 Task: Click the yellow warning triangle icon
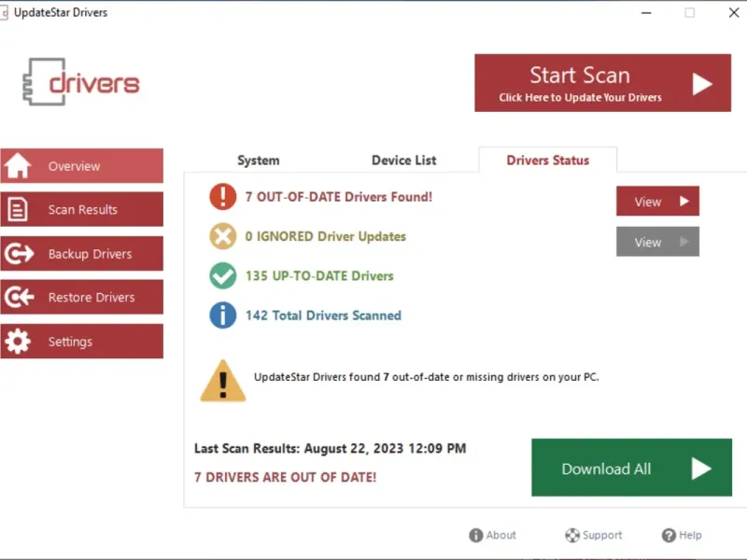pyautogui.click(x=223, y=381)
